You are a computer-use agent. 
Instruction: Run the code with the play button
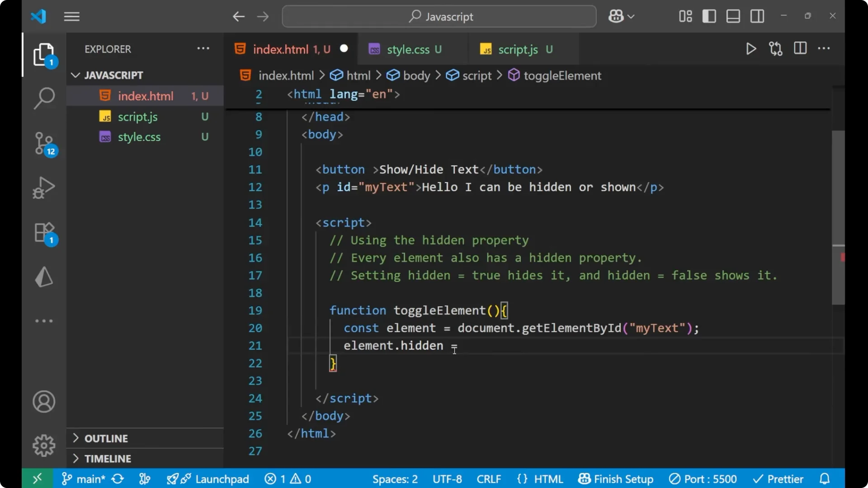[x=751, y=49]
